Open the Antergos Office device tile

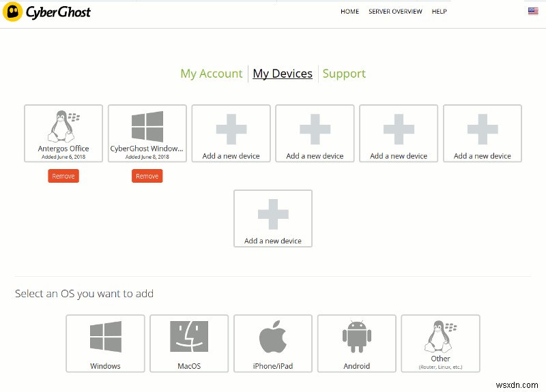click(63, 133)
